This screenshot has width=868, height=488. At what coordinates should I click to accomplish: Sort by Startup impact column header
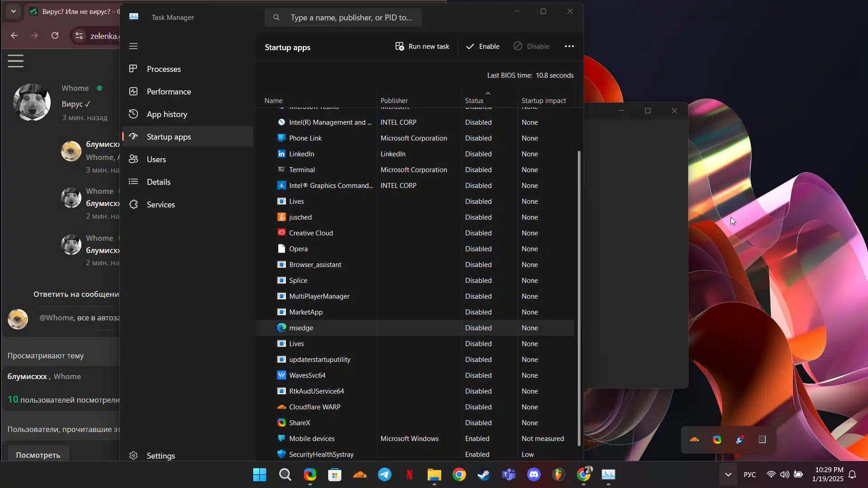[543, 100]
